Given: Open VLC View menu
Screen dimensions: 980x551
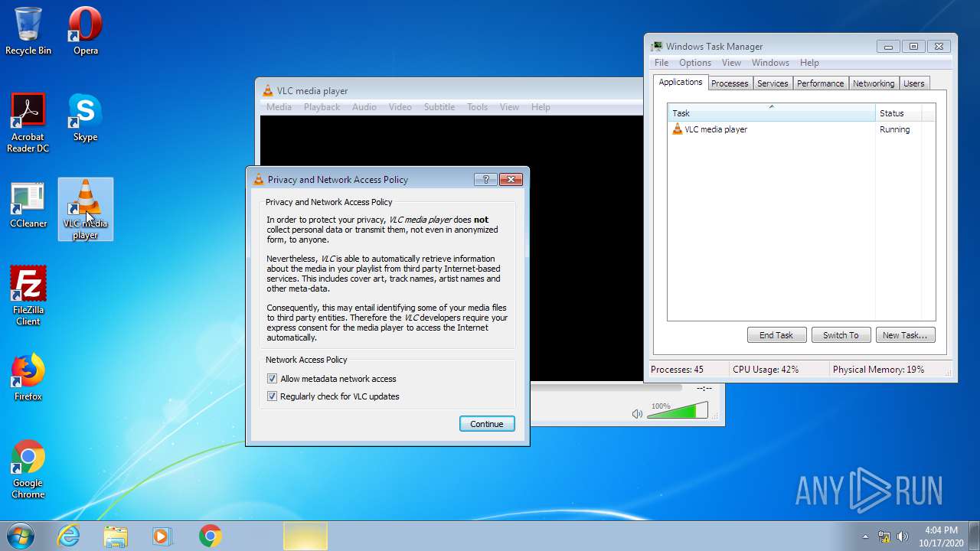Looking at the screenshot, I should click(509, 107).
